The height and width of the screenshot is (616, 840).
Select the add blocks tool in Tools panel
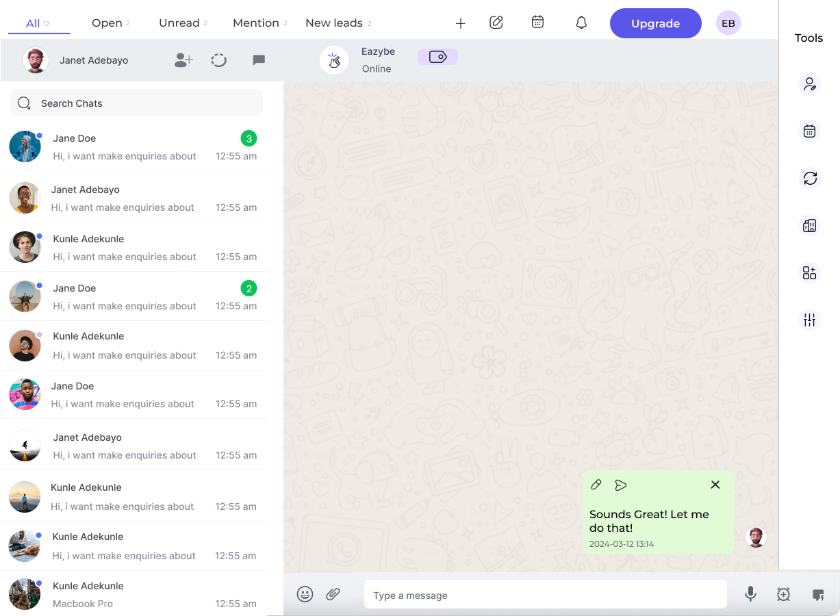pyautogui.click(x=809, y=272)
